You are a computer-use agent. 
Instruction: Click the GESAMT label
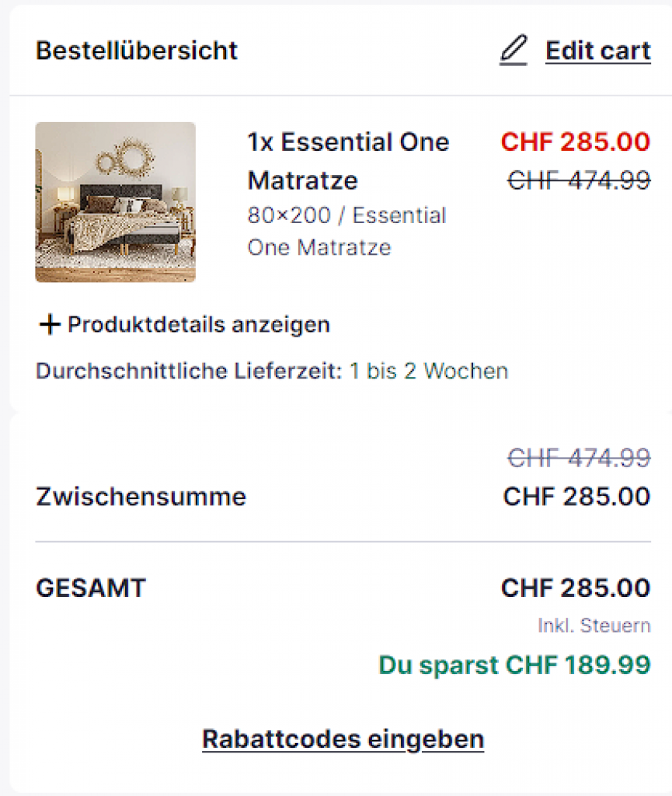90,588
